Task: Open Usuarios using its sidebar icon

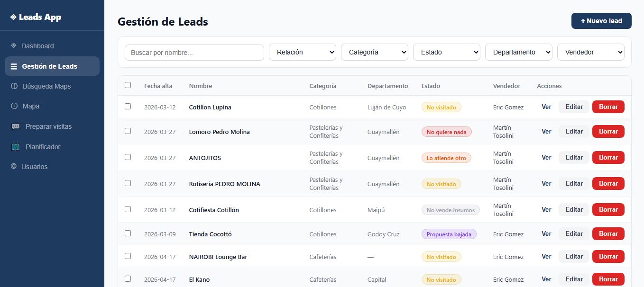Action: tap(14, 167)
